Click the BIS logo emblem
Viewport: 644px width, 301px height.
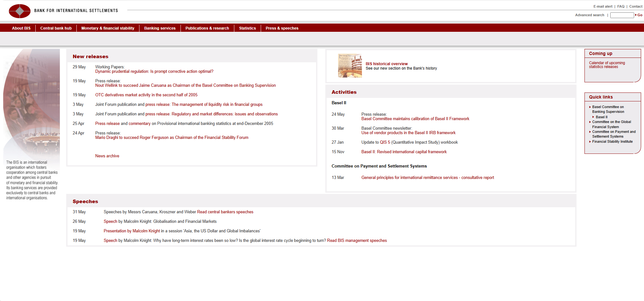(x=20, y=11)
